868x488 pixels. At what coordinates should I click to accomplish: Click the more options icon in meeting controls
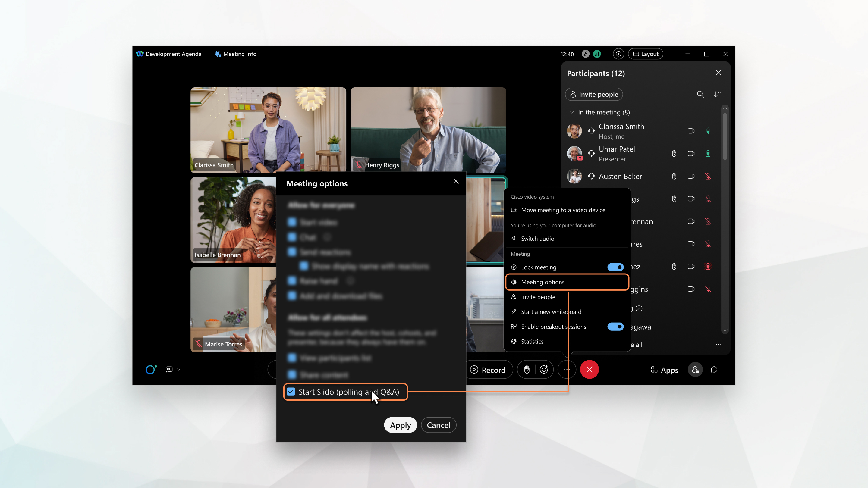[567, 369]
